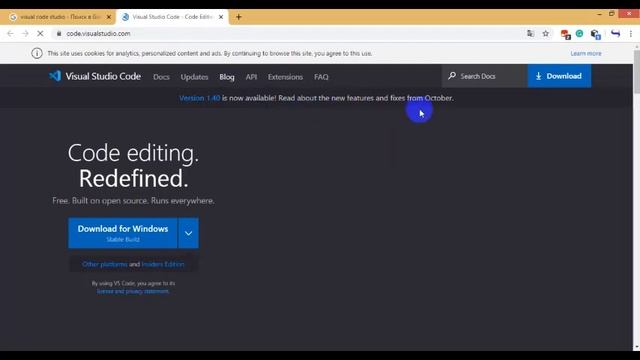640x360 pixels.
Task: Open the license and privacy statement link
Action: [x=133, y=291]
